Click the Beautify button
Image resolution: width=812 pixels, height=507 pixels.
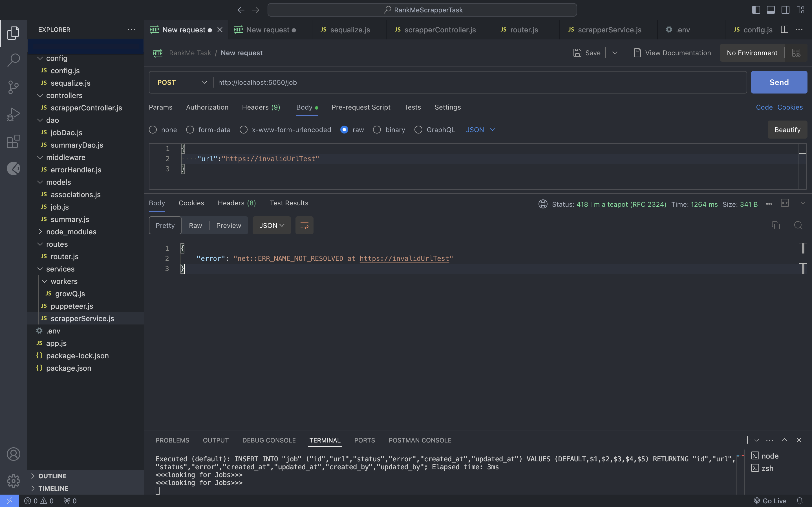coord(787,130)
